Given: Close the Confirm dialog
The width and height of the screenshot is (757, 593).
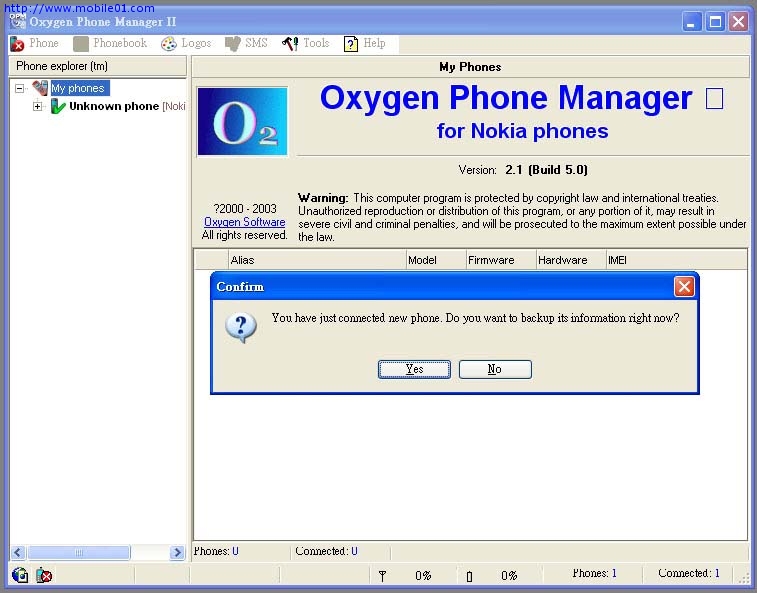Looking at the screenshot, I should [x=684, y=287].
